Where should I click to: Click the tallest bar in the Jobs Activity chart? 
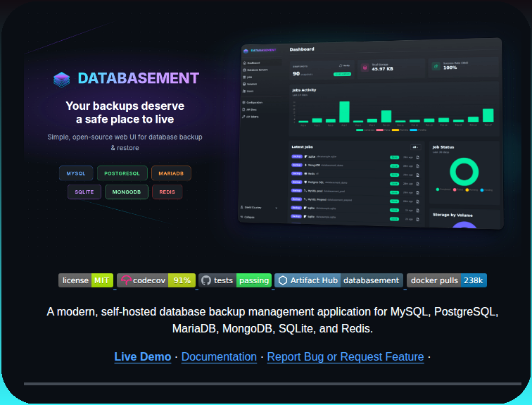pyautogui.click(x=344, y=112)
